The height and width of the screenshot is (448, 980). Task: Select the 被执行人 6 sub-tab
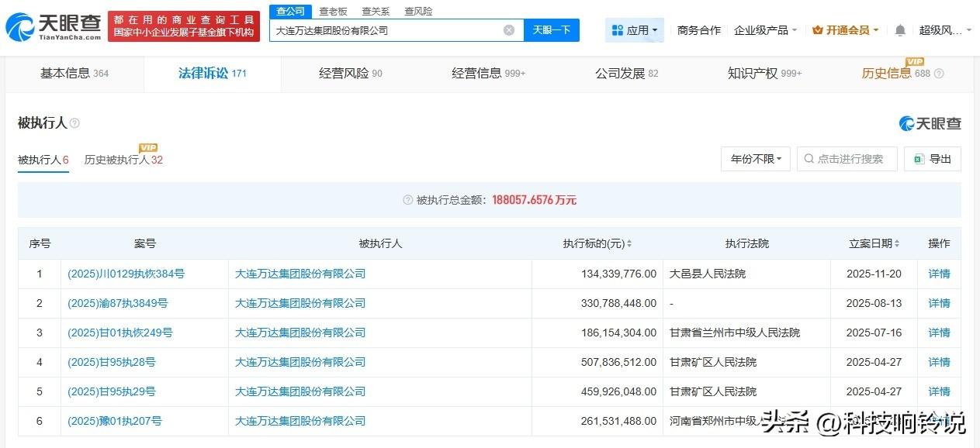click(43, 160)
